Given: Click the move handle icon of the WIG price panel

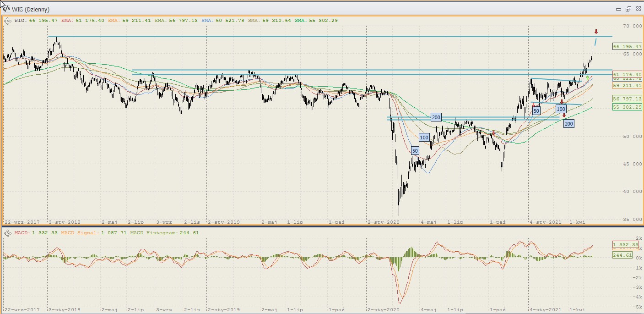Looking at the screenshot, I should [x=8, y=21].
